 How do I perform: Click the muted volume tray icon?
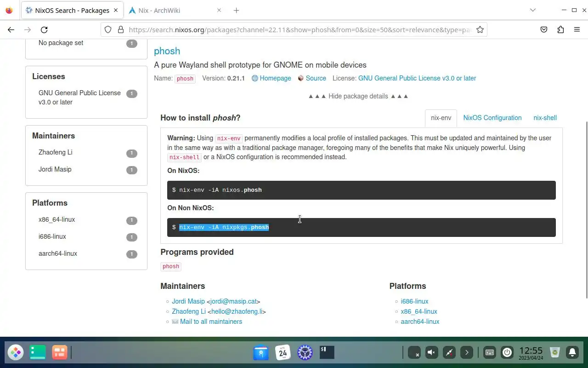431,352
